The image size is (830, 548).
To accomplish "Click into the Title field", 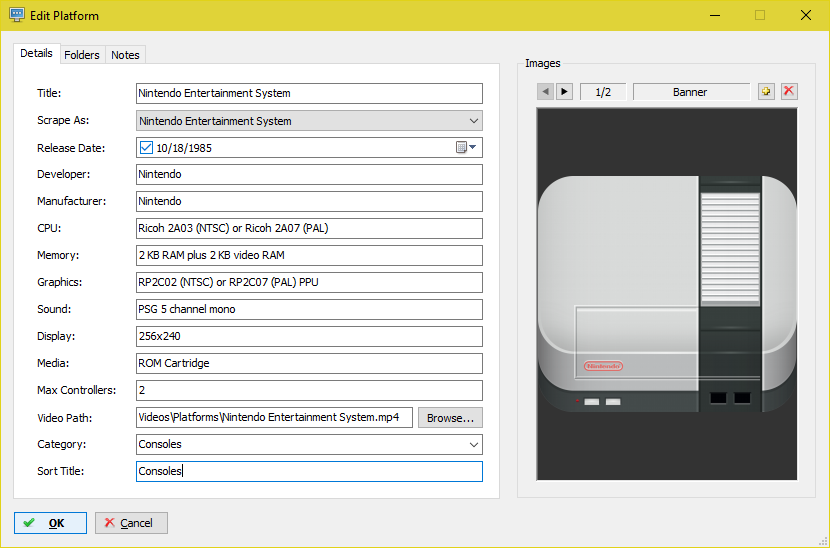I will pos(309,93).
